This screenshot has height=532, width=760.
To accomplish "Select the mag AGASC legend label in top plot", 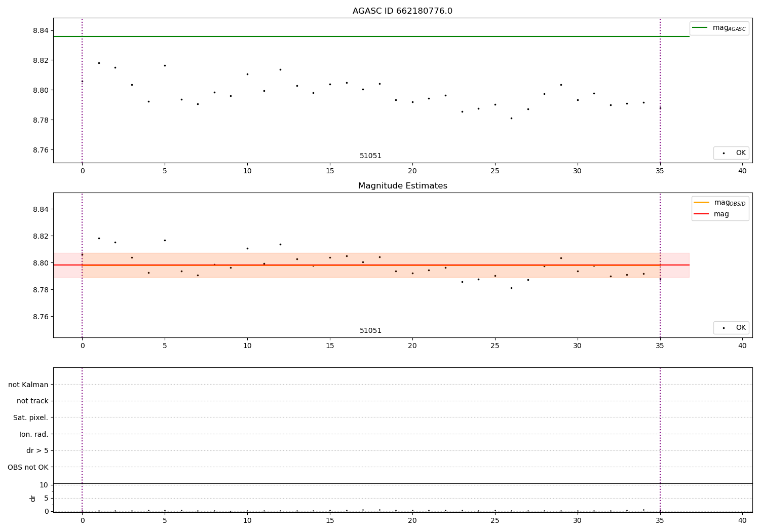I will 729,28.
